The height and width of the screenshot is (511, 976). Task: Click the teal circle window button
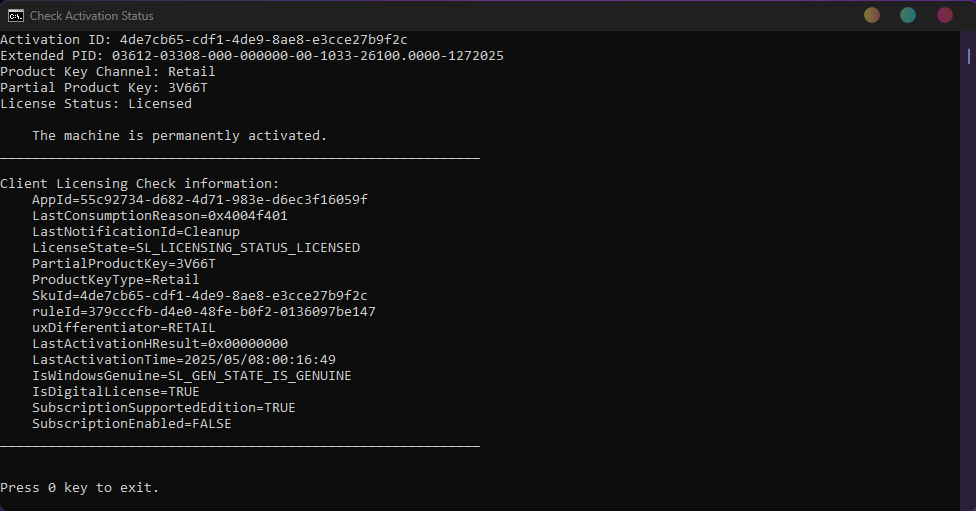[908, 15]
